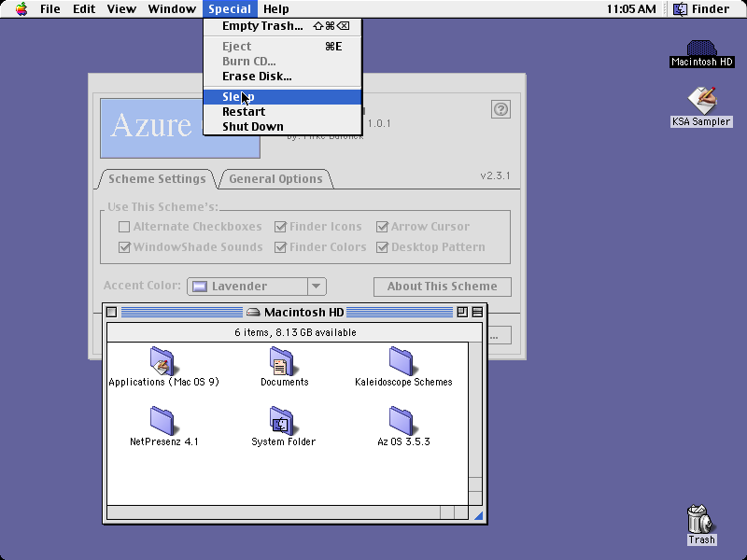
Task: Switch to General Options tab
Action: point(275,179)
